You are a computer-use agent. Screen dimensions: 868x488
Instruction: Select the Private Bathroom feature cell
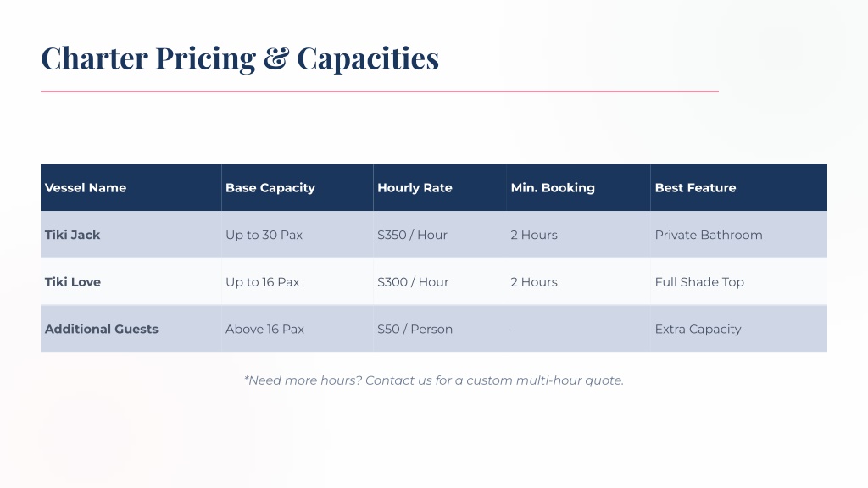(x=739, y=235)
